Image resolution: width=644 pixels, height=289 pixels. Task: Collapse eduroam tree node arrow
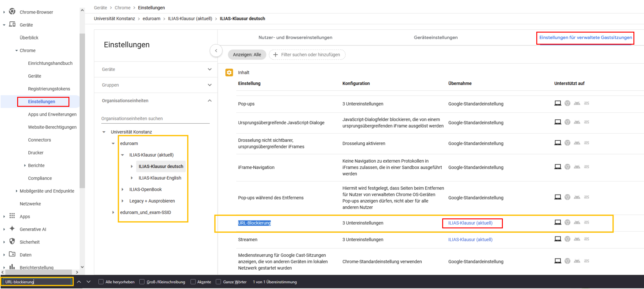(113, 143)
